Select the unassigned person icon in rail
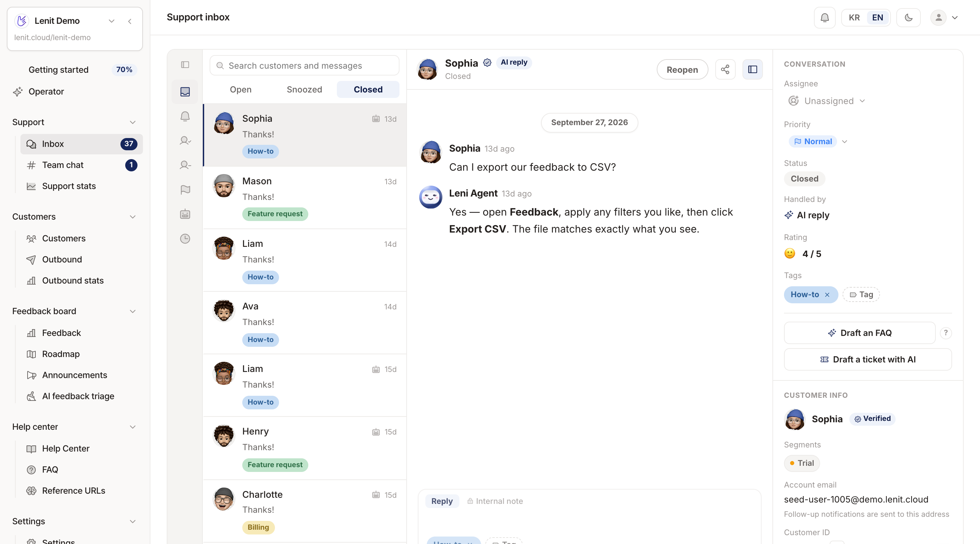This screenshot has width=980, height=544. click(185, 165)
